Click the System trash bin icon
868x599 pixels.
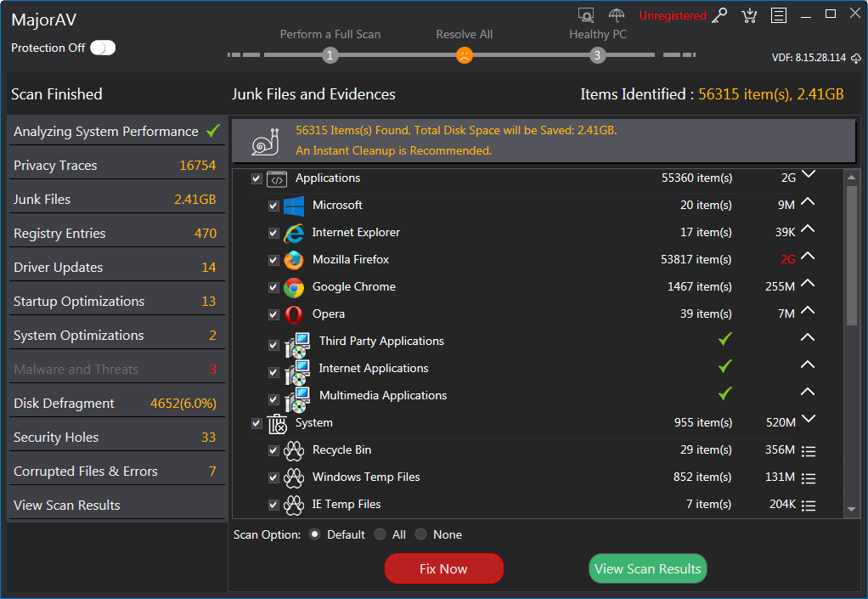click(278, 424)
